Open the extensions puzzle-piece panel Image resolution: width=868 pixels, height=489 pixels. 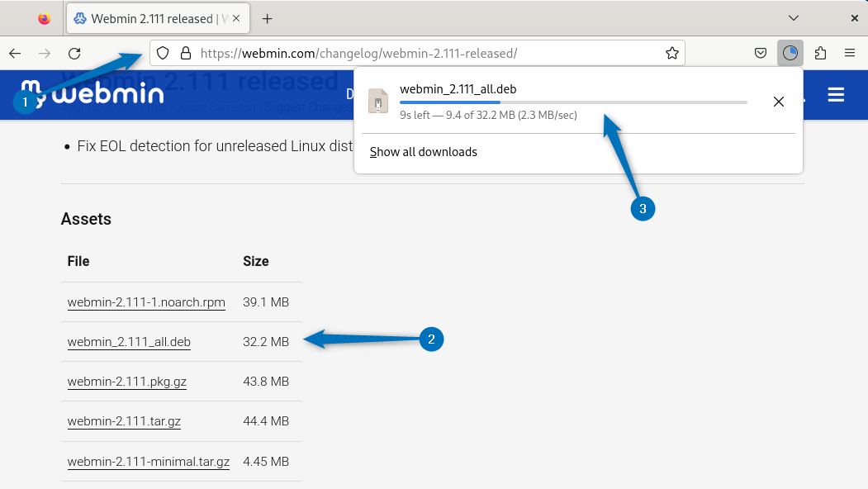pyautogui.click(x=820, y=52)
